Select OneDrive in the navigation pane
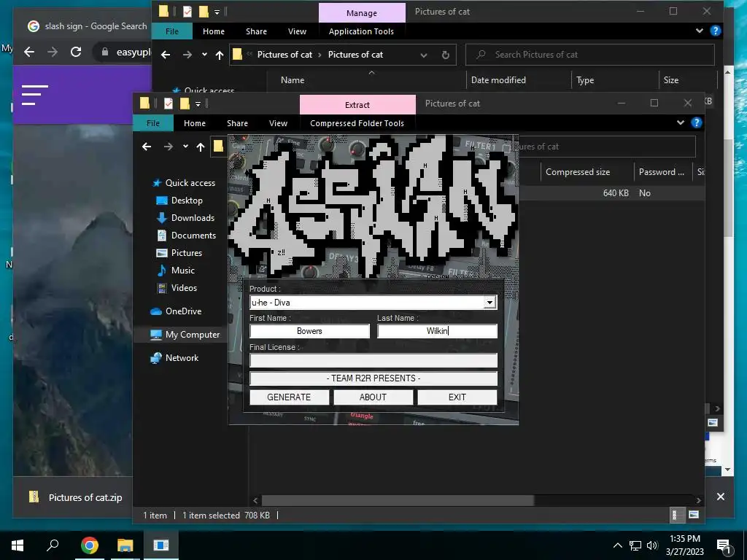This screenshot has width=747, height=560. pyautogui.click(x=177, y=311)
